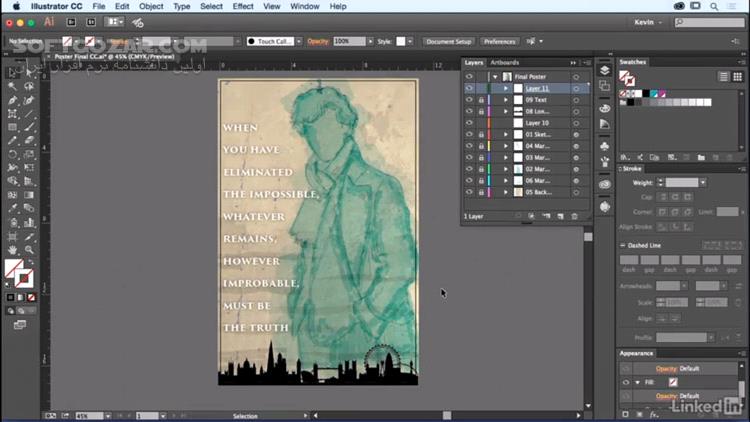
Task: Open the Creative Cloud Libraries dock icon
Action: click(x=605, y=184)
